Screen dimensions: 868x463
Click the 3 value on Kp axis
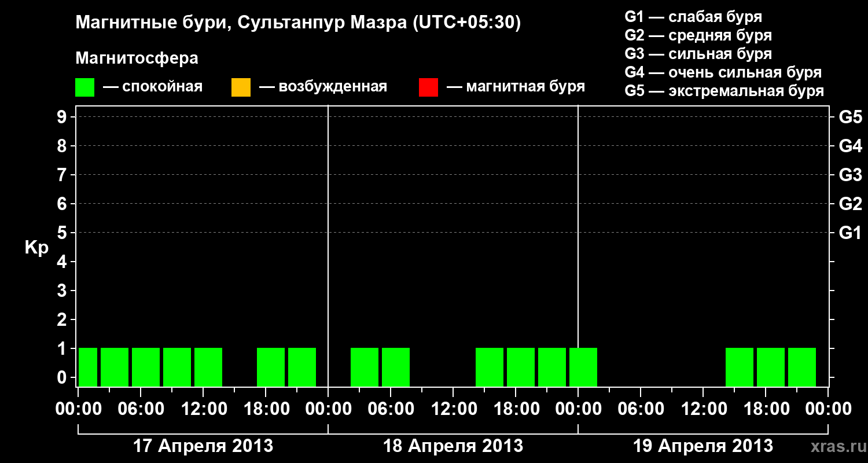tap(63, 291)
